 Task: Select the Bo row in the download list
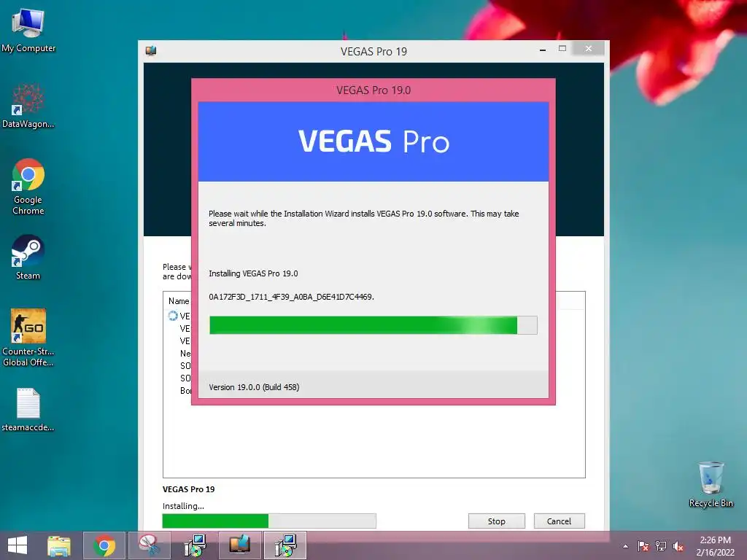coord(185,391)
